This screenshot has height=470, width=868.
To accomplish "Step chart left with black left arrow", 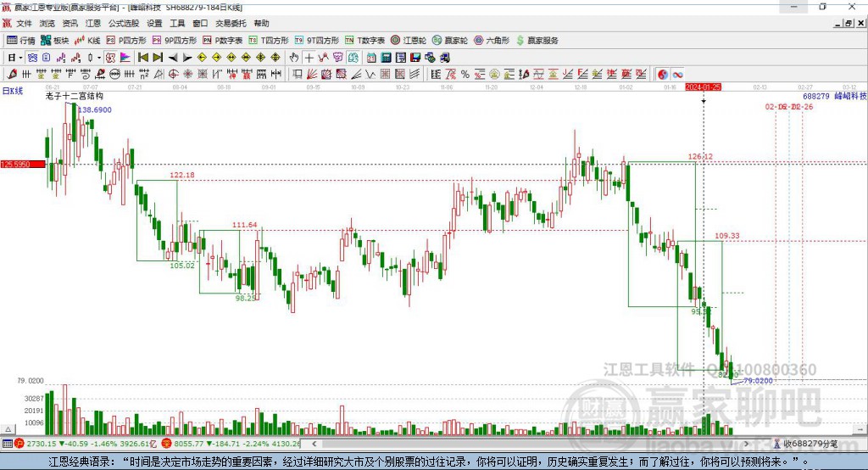I will 173,58.
